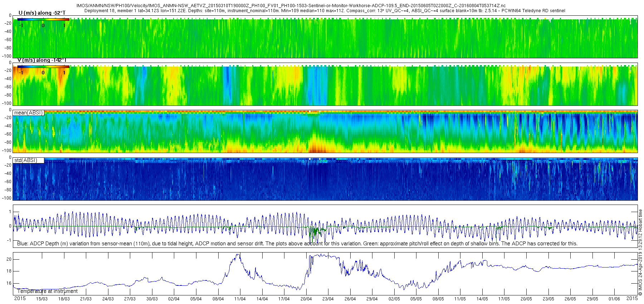This screenshot has height=304, width=644.
Task: Click the NetCDF file path title line
Action: pyautogui.click(x=291, y=6)
